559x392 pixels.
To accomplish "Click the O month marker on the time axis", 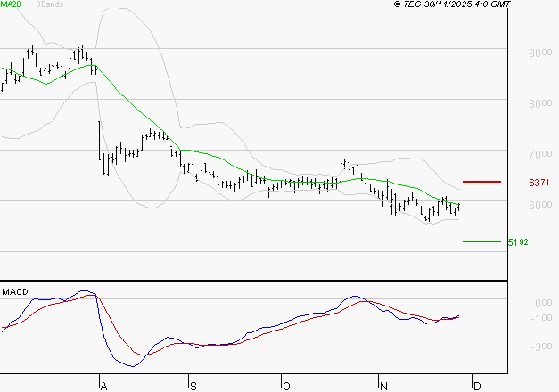I will 286,387.
